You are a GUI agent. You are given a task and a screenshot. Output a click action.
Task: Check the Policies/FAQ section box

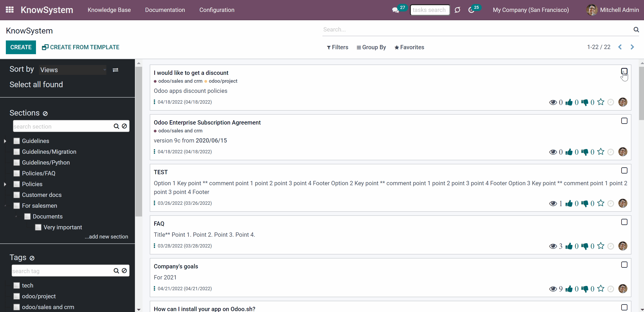(x=16, y=173)
